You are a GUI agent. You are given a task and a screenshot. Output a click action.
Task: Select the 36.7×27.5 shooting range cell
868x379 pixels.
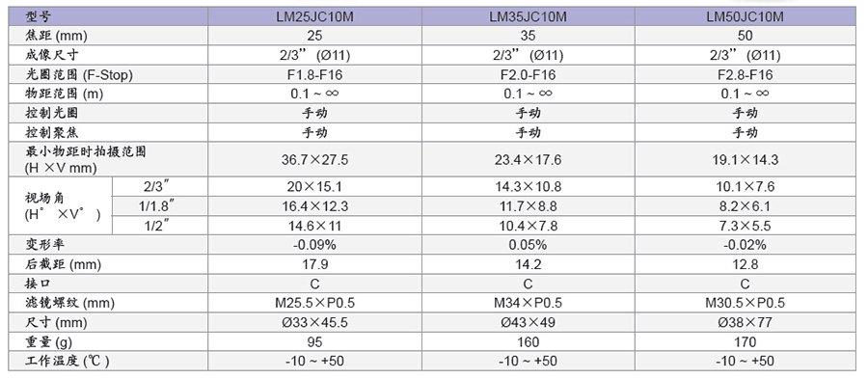point(314,160)
